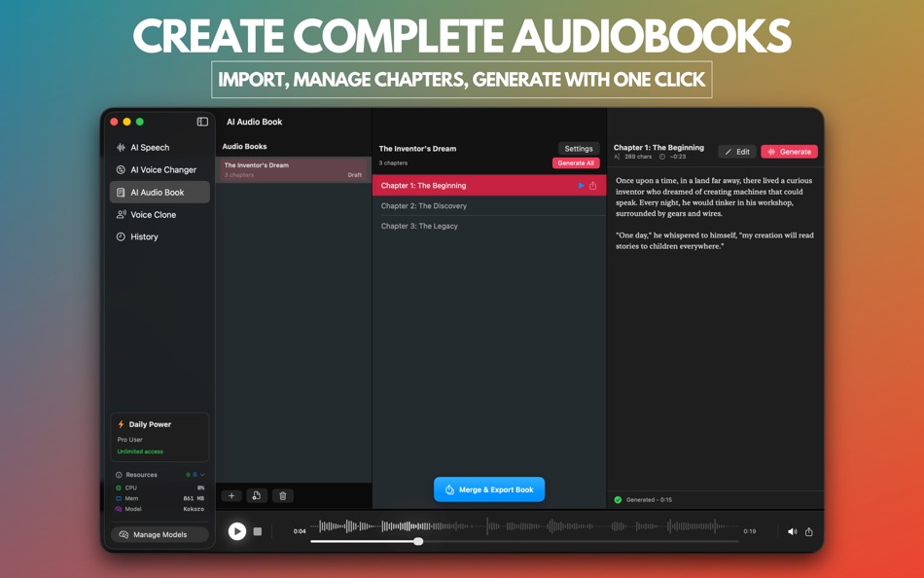Click the ~0:23 estimated duration

678,157
